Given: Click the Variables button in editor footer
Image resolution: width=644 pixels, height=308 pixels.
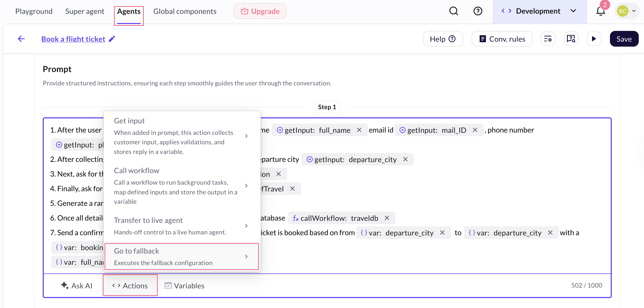Looking at the screenshot, I should pos(184,285).
